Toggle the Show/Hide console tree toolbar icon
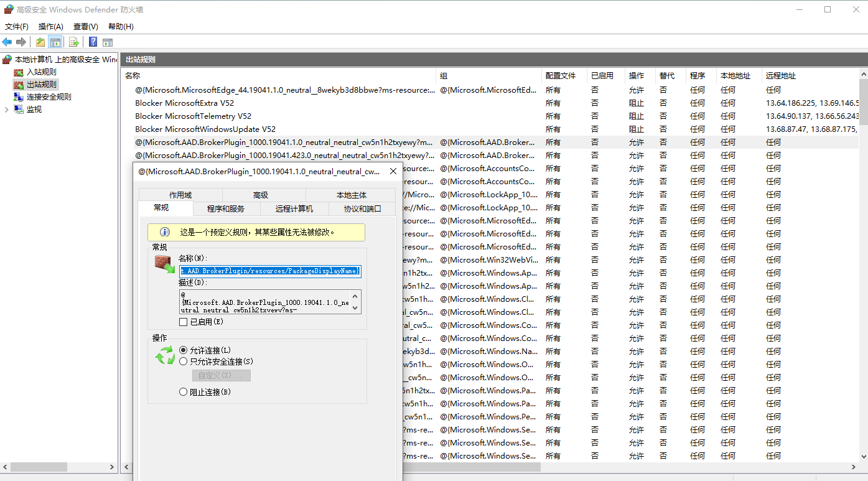This screenshot has width=868, height=481. coord(55,42)
